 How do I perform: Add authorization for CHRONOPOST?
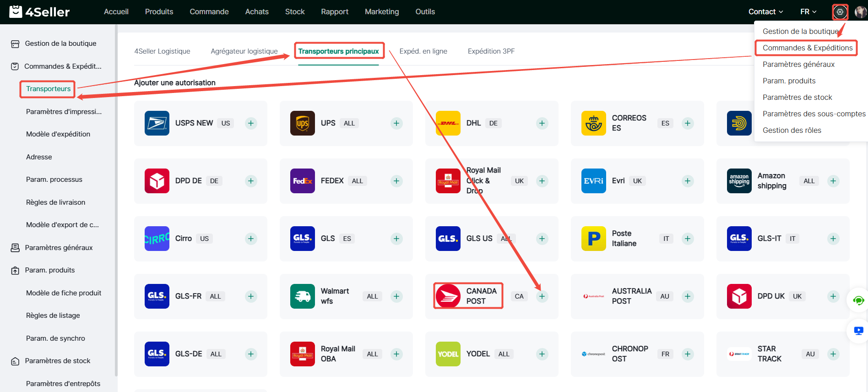coord(688,354)
